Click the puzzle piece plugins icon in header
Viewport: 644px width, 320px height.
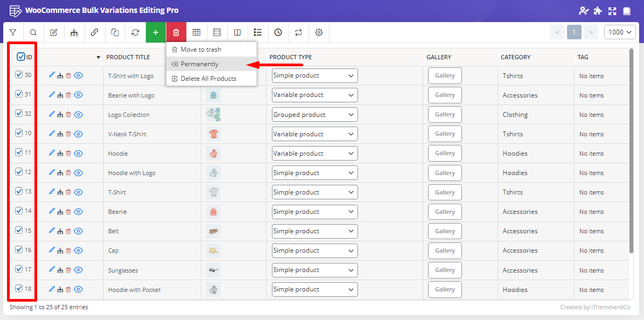tap(598, 11)
